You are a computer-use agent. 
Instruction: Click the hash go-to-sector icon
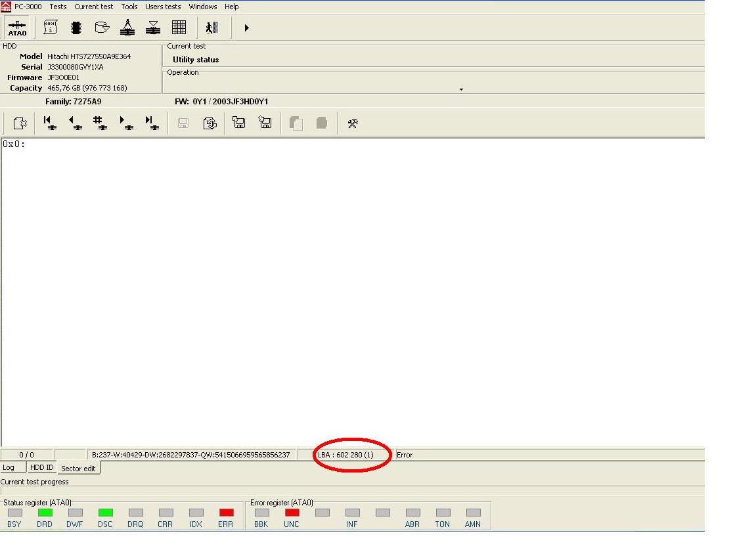point(100,123)
